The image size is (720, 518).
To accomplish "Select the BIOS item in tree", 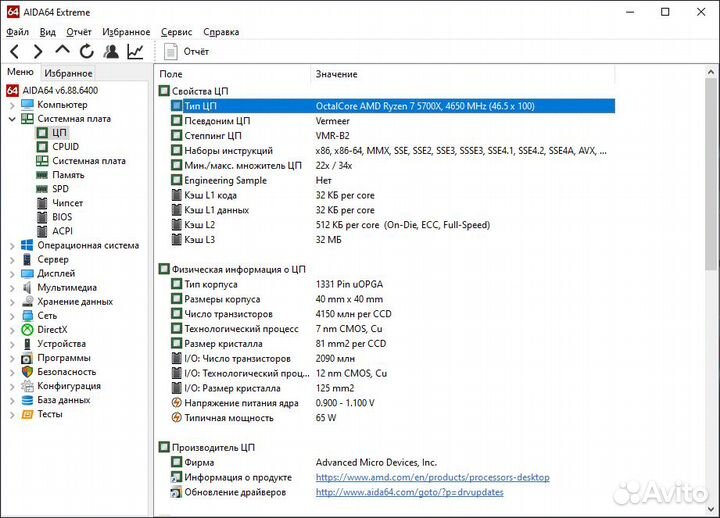I will tap(62, 217).
